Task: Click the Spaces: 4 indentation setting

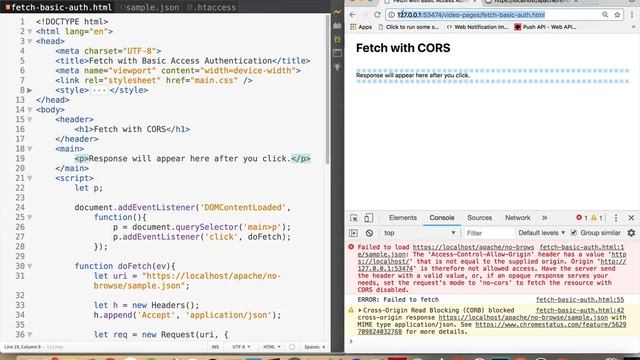Action: pos(314,347)
